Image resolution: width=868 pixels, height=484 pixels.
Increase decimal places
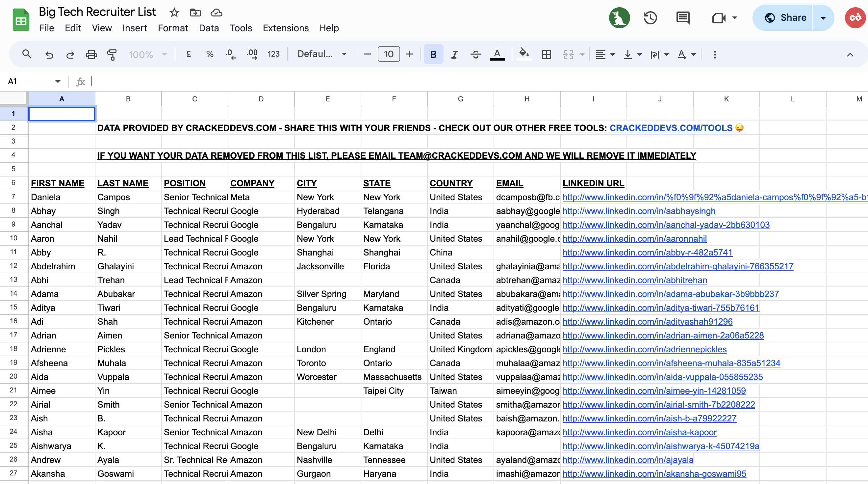[x=252, y=54]
